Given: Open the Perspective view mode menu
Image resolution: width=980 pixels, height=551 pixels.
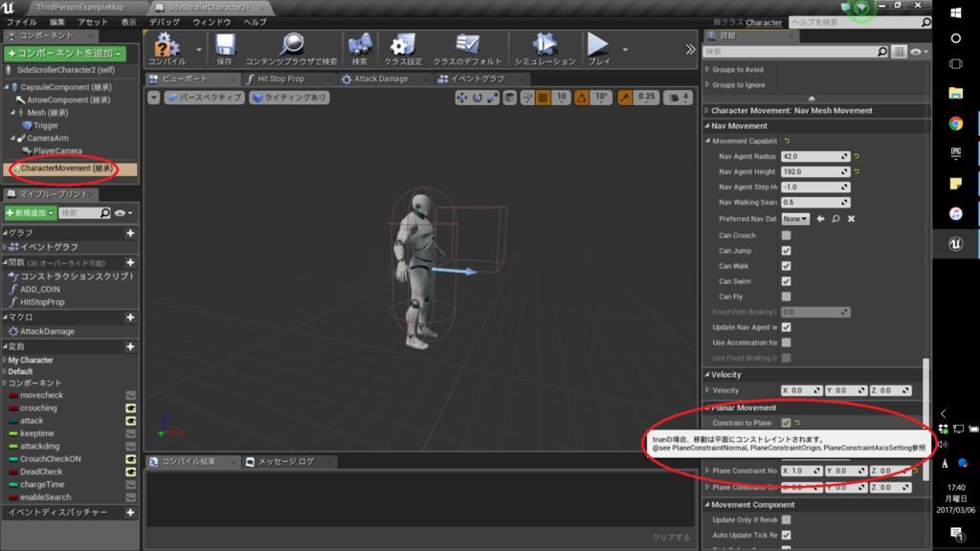Looking at the screenshot, I should pyautogui.click(x=204, y=98).
